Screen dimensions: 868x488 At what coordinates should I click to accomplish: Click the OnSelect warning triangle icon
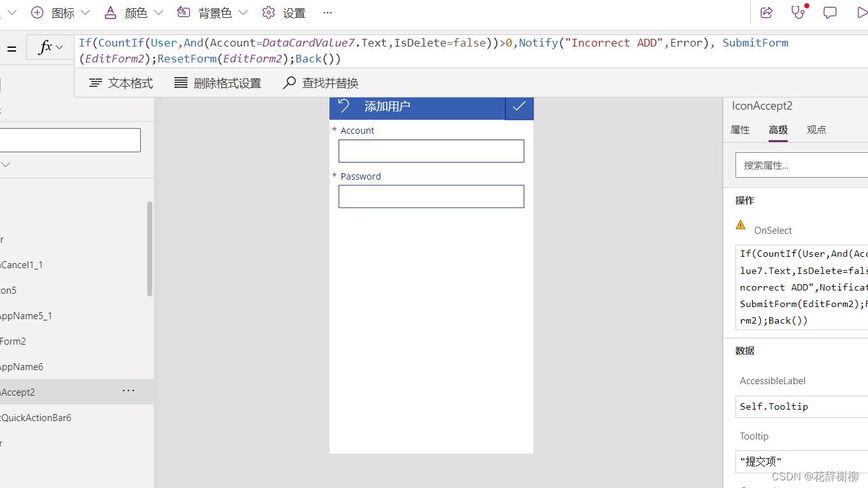[741, 225]
